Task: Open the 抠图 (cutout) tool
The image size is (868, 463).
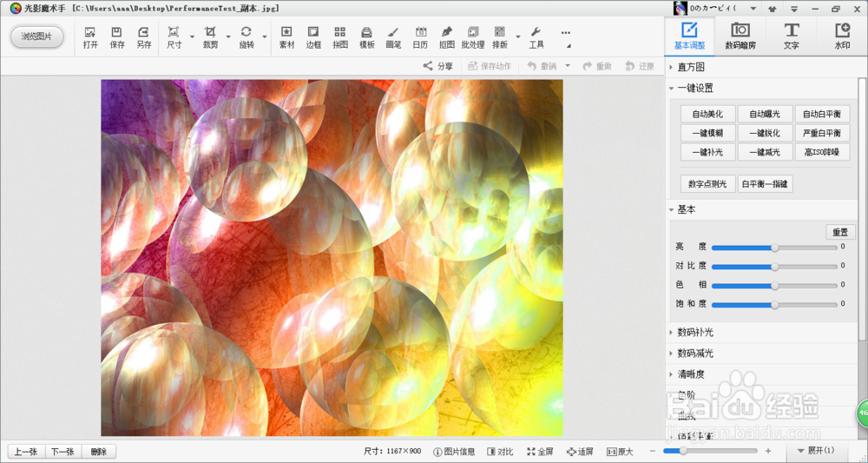Action: tap(447, 37)
